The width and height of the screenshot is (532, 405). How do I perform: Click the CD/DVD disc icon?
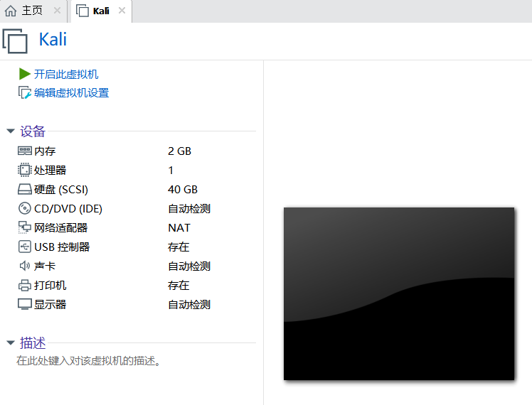click(x=24, y=208)
